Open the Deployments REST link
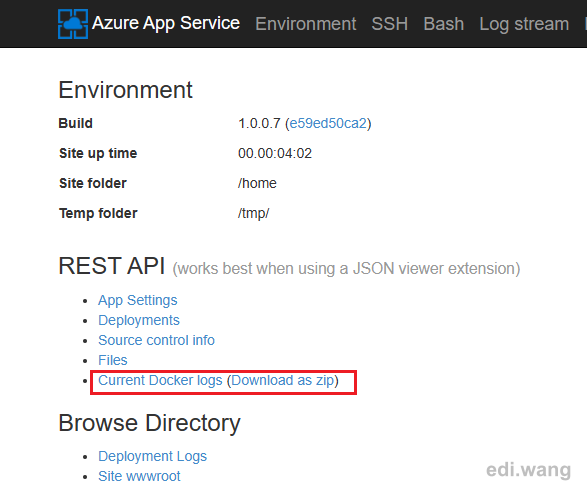The image size is (587, 496). point(139,321)
